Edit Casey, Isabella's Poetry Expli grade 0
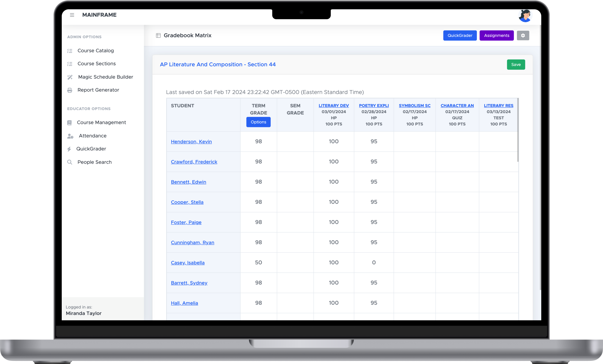 point(374,262)
